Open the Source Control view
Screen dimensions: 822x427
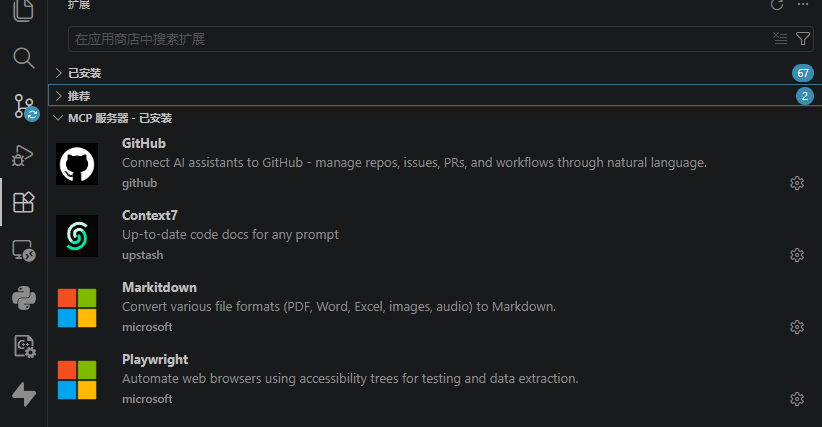point(23,105)
